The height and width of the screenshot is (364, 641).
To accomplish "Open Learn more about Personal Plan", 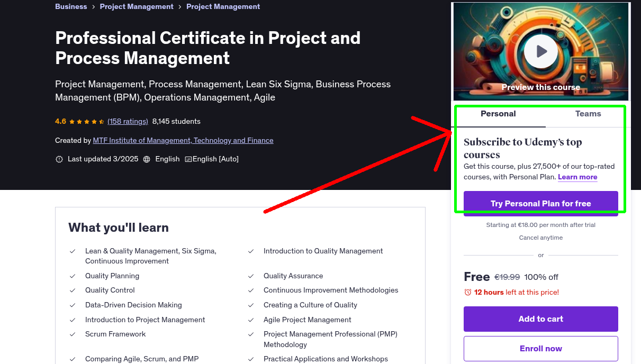I will [577, 177].
